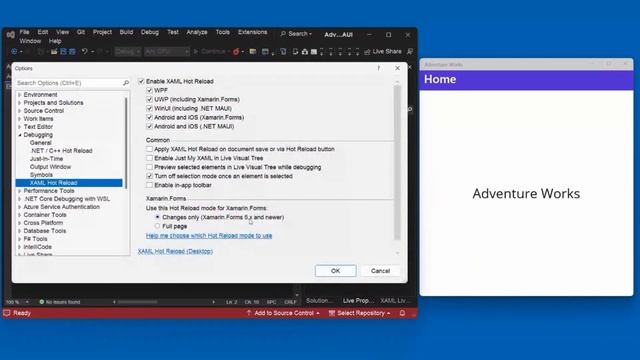640x360 pixels.
Task: Click Add to Source Control button
Action: pyautogui.click(x=283, y=313)
